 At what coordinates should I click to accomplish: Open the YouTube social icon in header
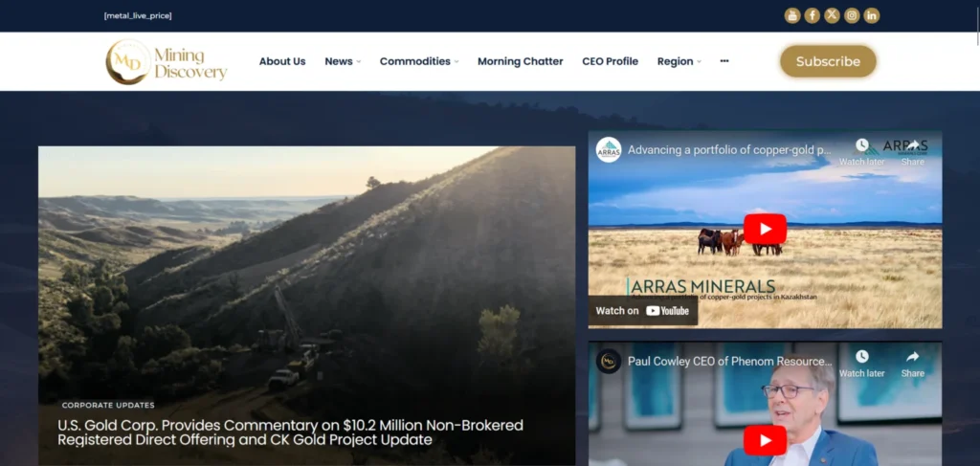click(791, 15)
